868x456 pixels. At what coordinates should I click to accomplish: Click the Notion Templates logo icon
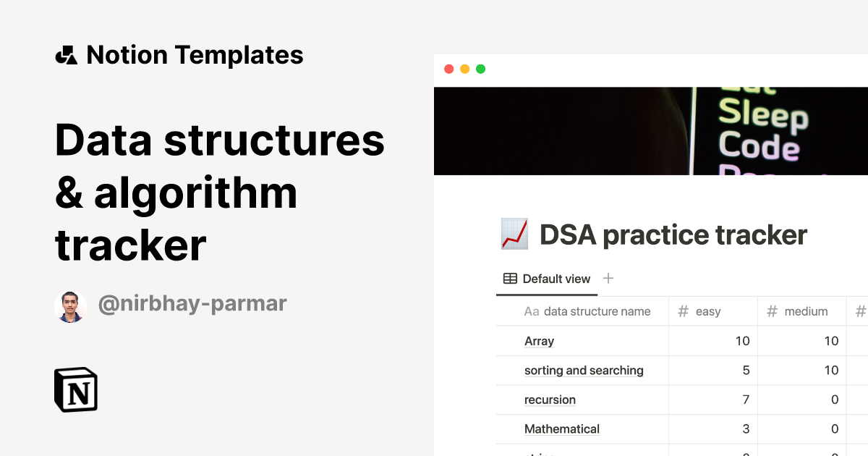[x=67, y=54]
